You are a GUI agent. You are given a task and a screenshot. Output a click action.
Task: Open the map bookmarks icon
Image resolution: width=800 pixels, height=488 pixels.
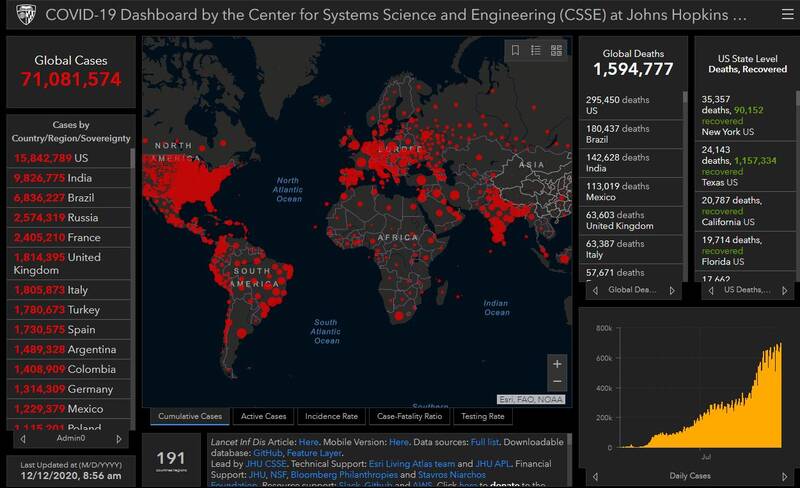click(515, 50)
